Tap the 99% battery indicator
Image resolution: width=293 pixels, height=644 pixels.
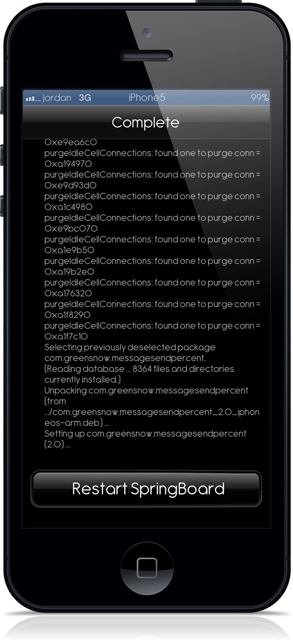(259, 98)
